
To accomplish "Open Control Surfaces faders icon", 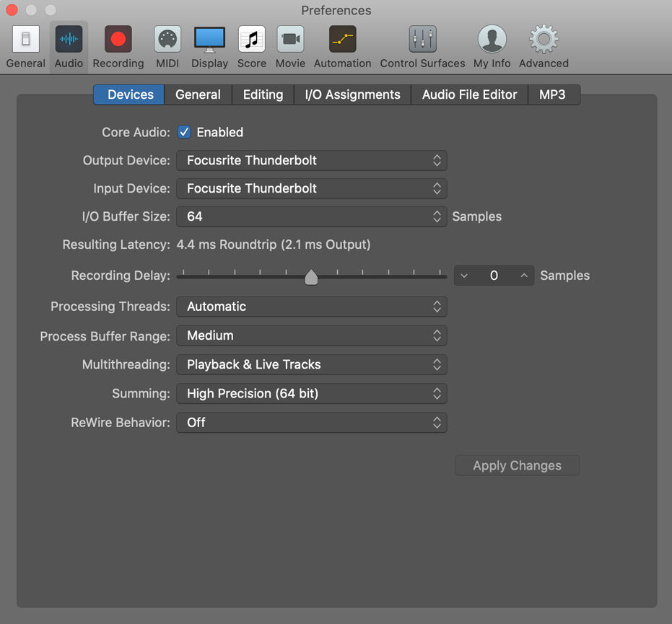I will (x=422, y=39).
